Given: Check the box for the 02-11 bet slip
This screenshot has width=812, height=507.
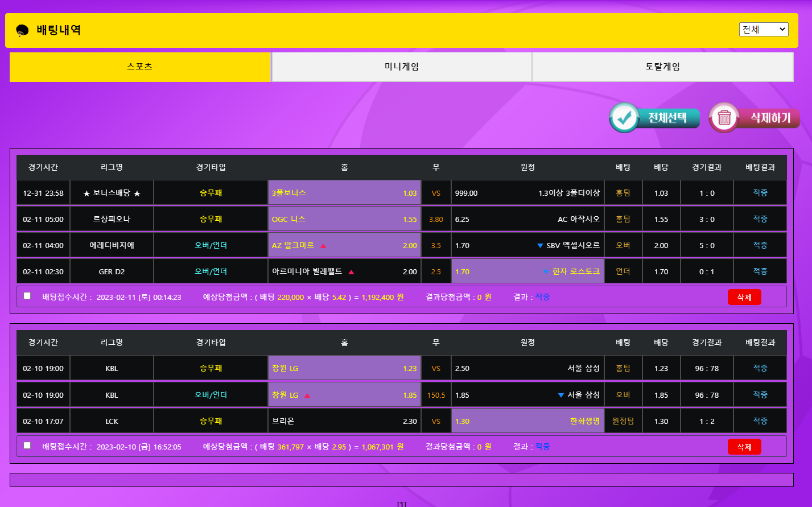Looking at the screenshot, I should (x=27, y=296).
